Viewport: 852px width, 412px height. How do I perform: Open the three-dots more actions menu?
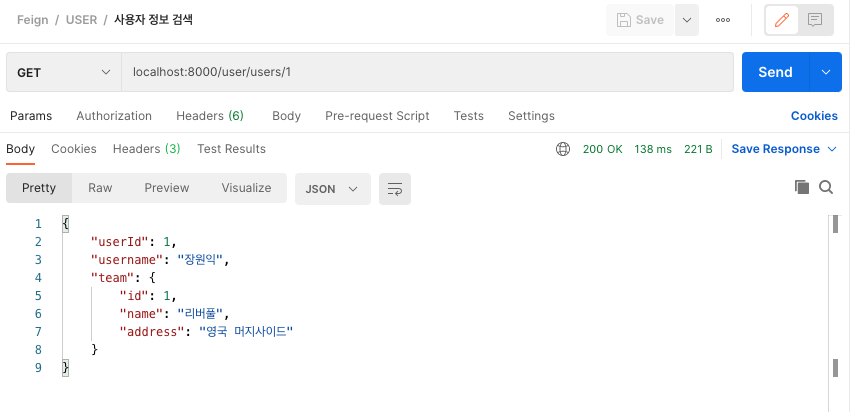click(x=723, y=20)
